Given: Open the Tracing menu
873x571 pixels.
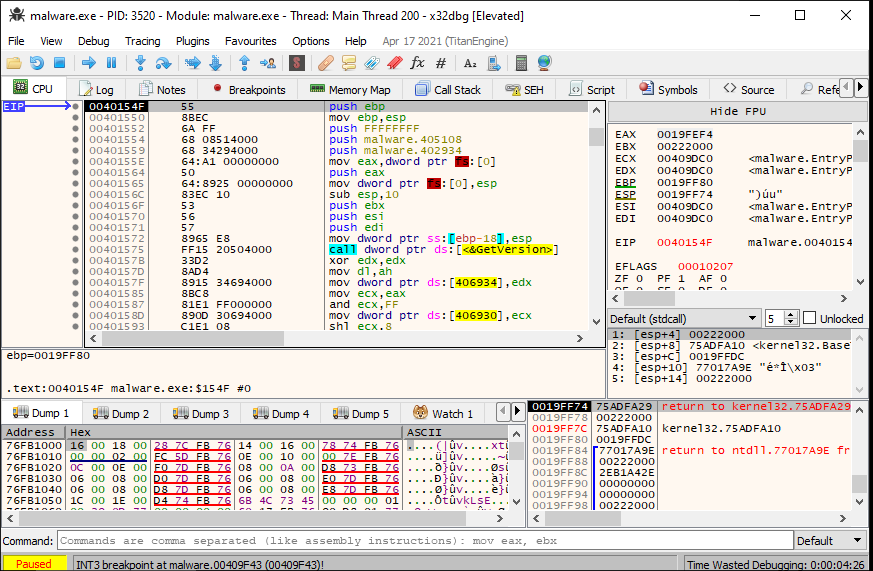Looking at the screenshot, I should (143, 41).
